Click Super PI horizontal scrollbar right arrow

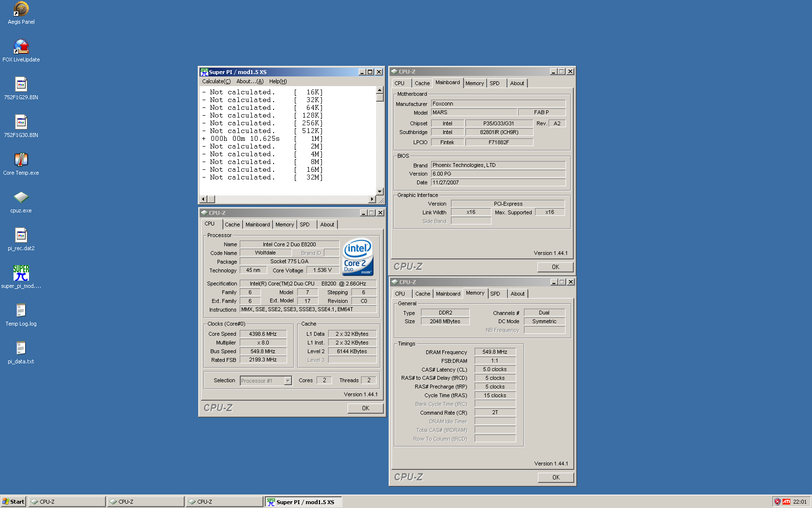[x=372, y=199]
